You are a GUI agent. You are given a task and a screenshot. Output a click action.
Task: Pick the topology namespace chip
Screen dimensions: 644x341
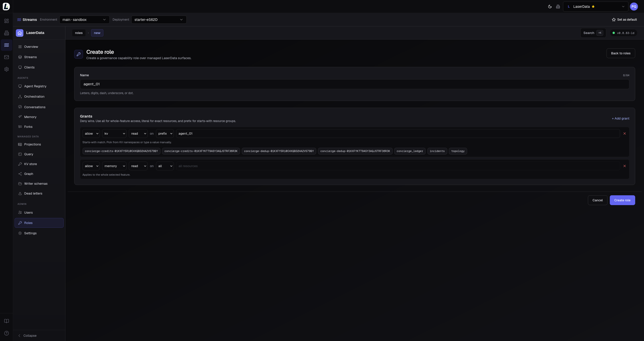[x=458, y=151]
